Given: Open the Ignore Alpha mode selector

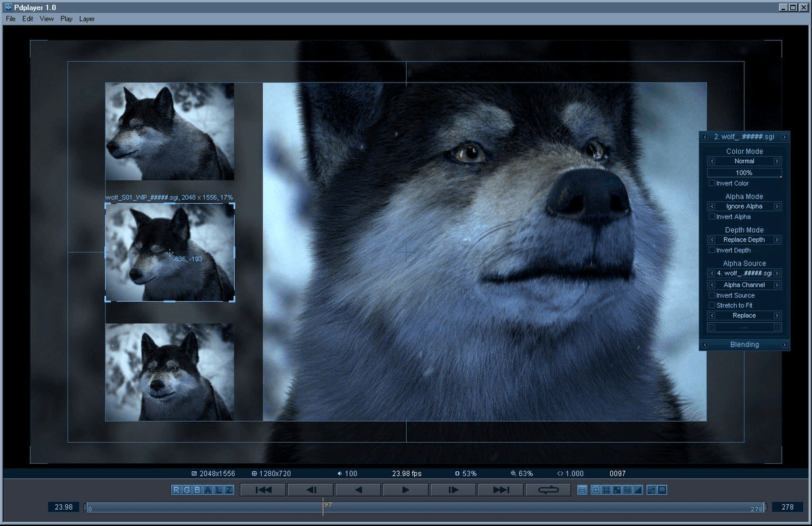Looking at the screenshot, I should (744, 206).
